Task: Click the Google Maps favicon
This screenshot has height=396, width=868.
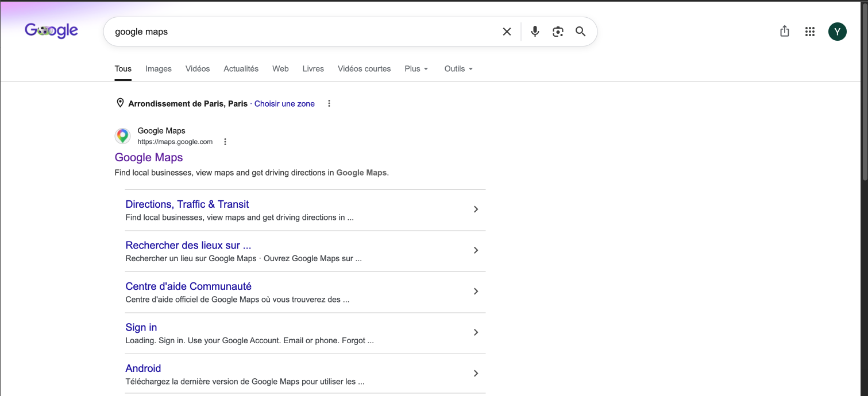Action: [x=122, y=136]
